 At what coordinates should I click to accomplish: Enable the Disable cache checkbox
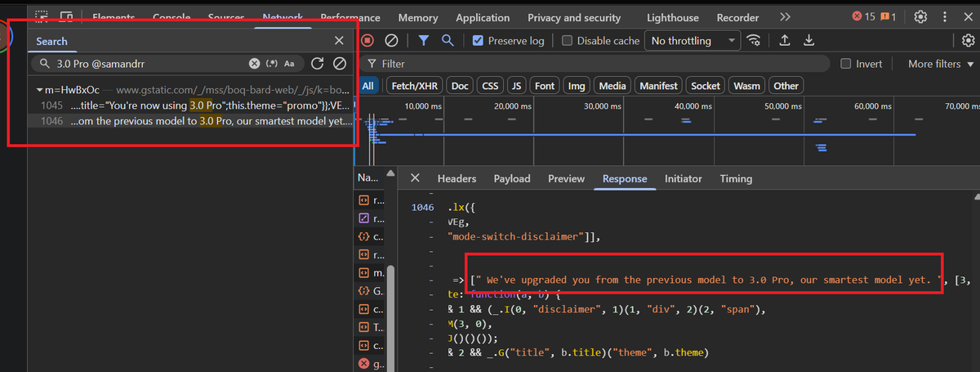pyautogui.click(x=568, y=40)
